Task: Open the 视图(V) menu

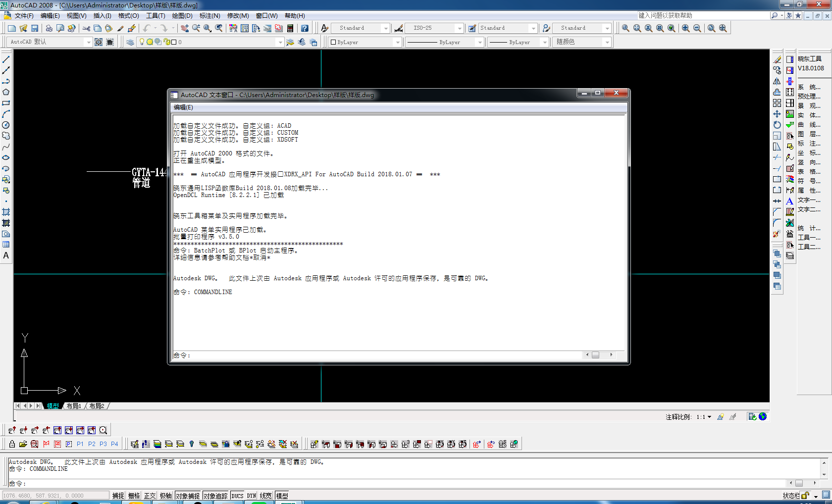Action: [76, 16]
